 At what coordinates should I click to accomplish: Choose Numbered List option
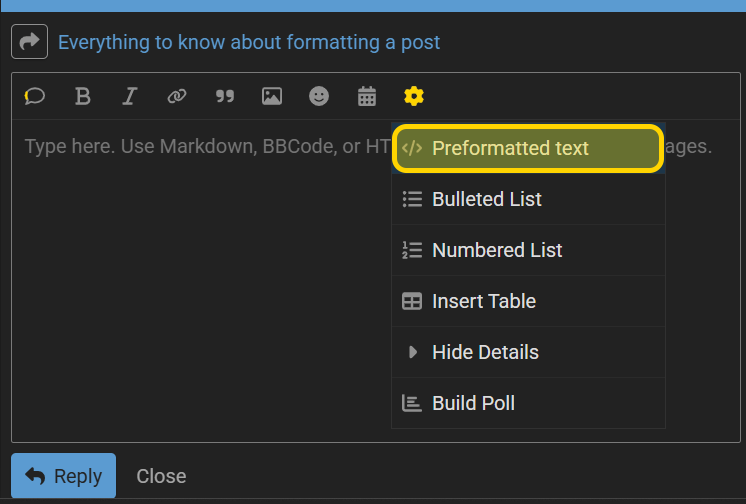[x=528, y=250]
